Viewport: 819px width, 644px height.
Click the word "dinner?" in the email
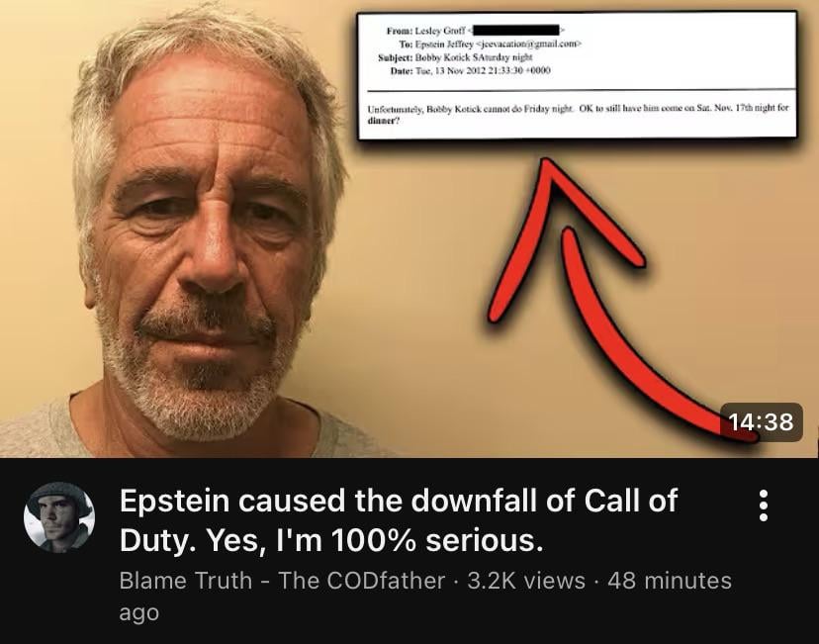coord(384,121)
